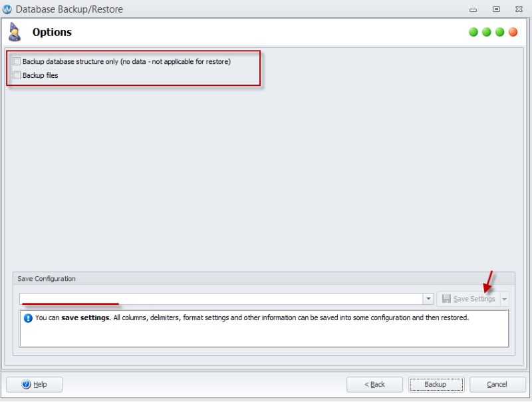Go to the previous step with Back

coord(374,385)
